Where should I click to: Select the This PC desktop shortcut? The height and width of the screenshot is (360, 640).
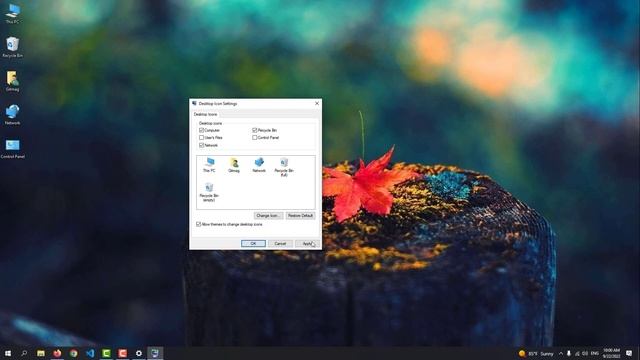pos(13,13)
